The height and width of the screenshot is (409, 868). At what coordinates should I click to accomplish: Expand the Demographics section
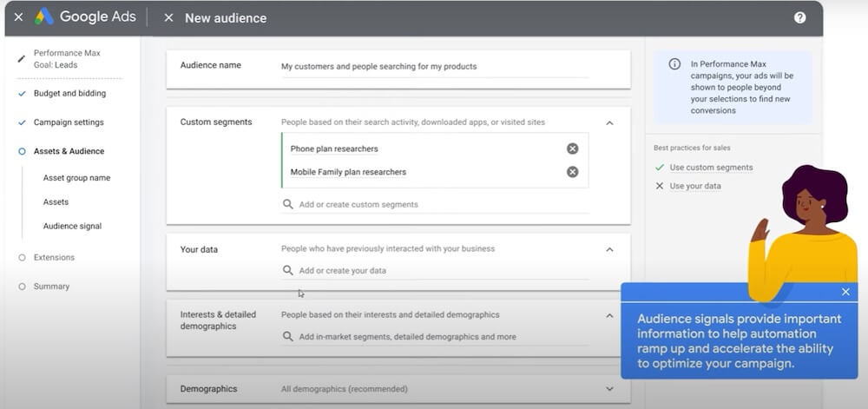click(x=609, y=389)
